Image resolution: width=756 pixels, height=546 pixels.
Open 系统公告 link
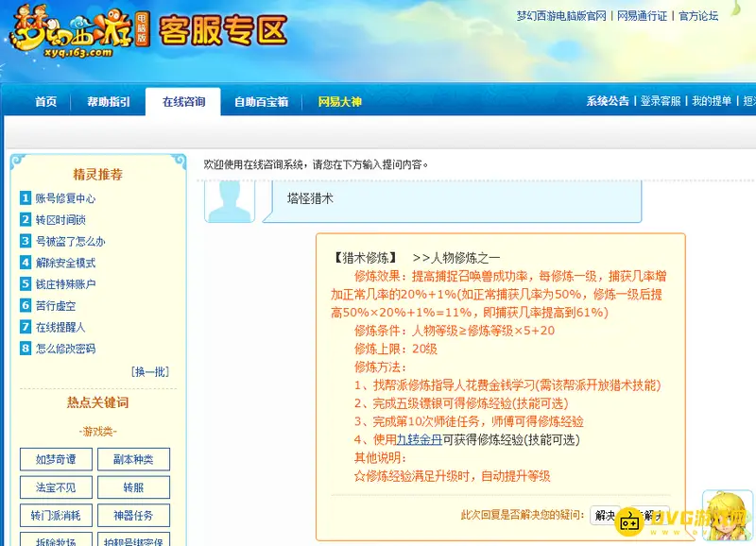[x=608, y=101]
